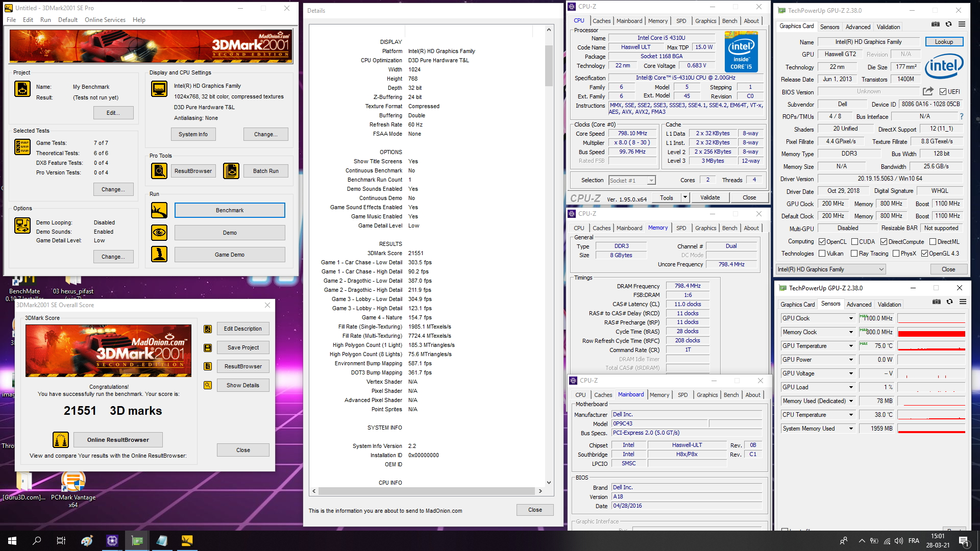Expand the GPU Power sensor dropdown
The height and width of the screenshot is (551, 980).
point(851,360)
